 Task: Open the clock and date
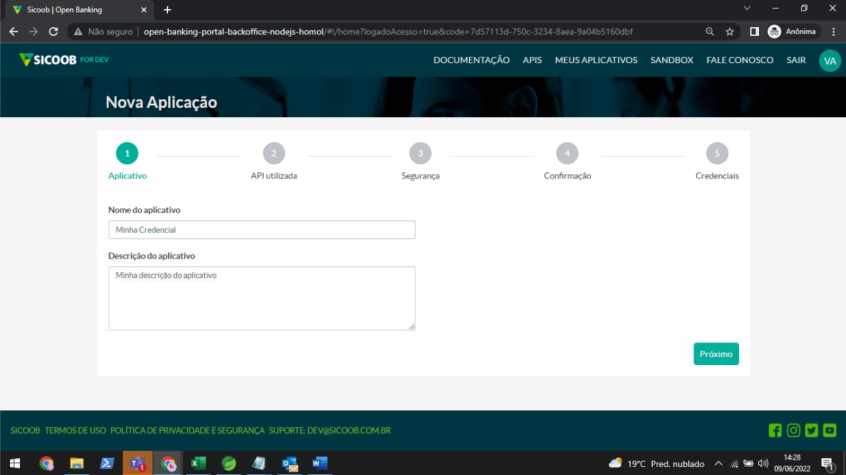792,463
